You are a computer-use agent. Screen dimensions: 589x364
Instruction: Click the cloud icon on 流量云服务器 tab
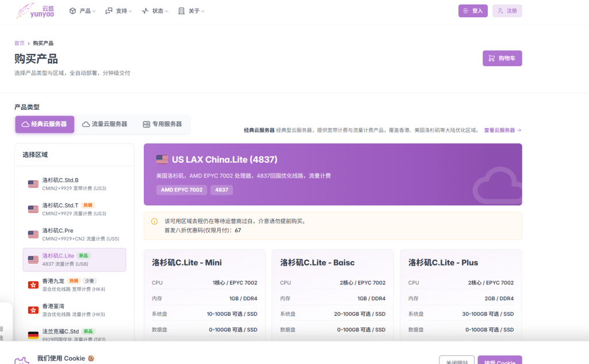(x=86, y=124)
